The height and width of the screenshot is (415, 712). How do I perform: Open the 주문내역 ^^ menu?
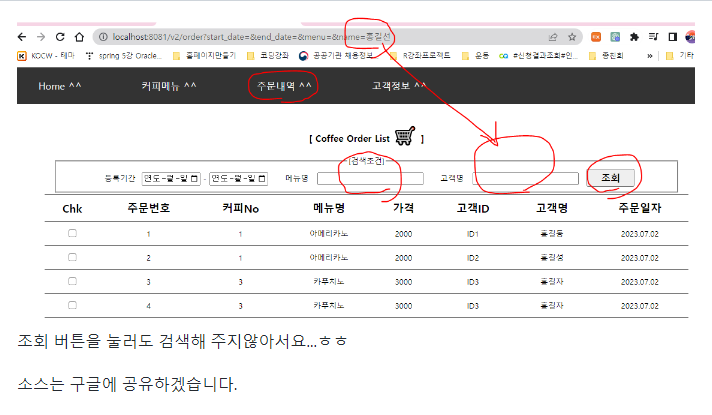(x=284, y=86)
